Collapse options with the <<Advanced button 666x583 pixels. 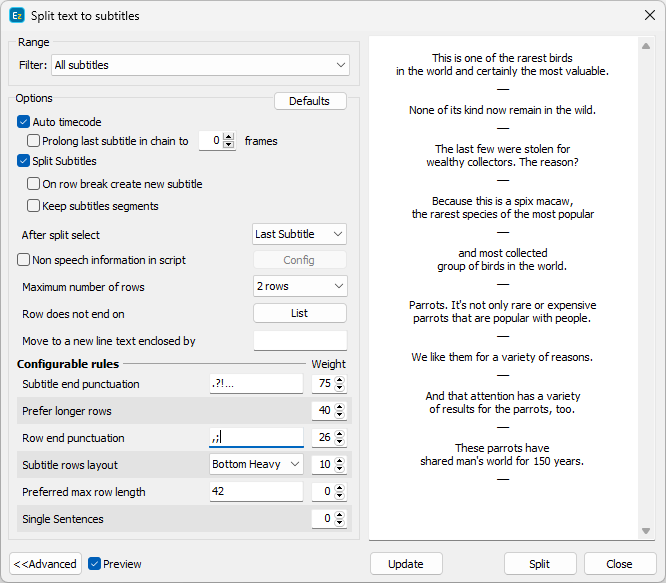point(45,564)
